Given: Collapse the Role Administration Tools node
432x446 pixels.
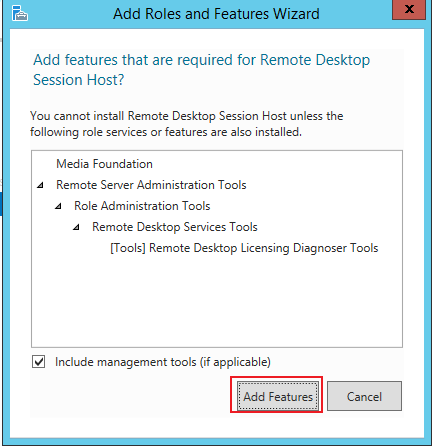Looking at the screenshot, I should [x=58, y=206].
